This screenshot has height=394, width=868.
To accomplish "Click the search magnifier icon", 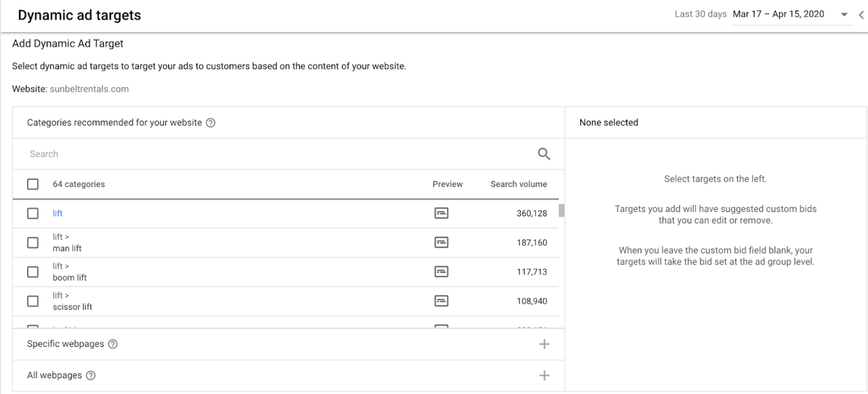I will (x=544, y=154).
